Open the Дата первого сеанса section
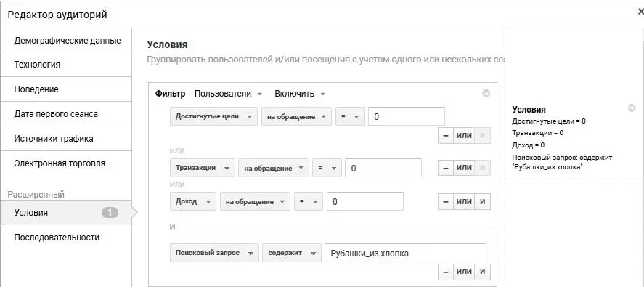The height and width of the screenshot is (287, 644). point(66,114)
